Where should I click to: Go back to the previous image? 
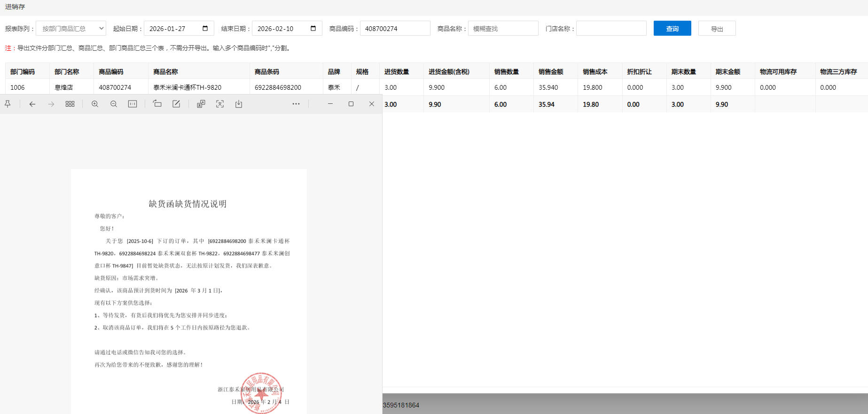(x=32, y=104)
